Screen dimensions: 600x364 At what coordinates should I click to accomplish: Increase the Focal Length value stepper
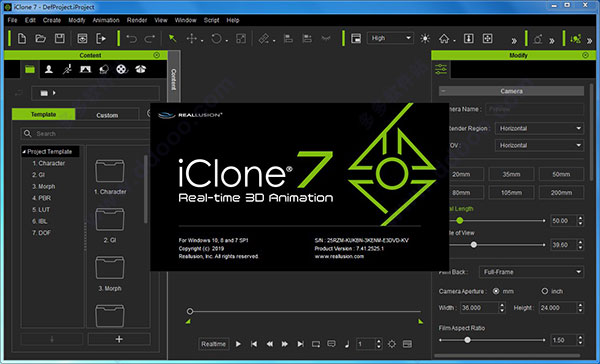[x=580, y=218]
